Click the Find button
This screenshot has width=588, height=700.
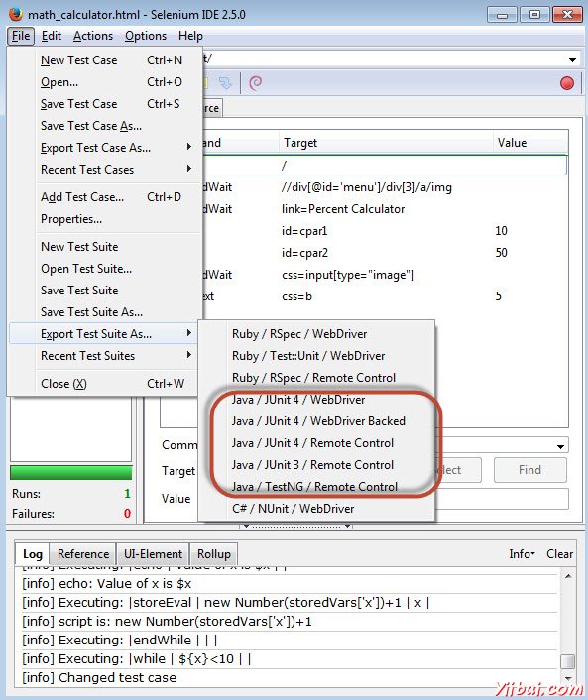[529, 470]
